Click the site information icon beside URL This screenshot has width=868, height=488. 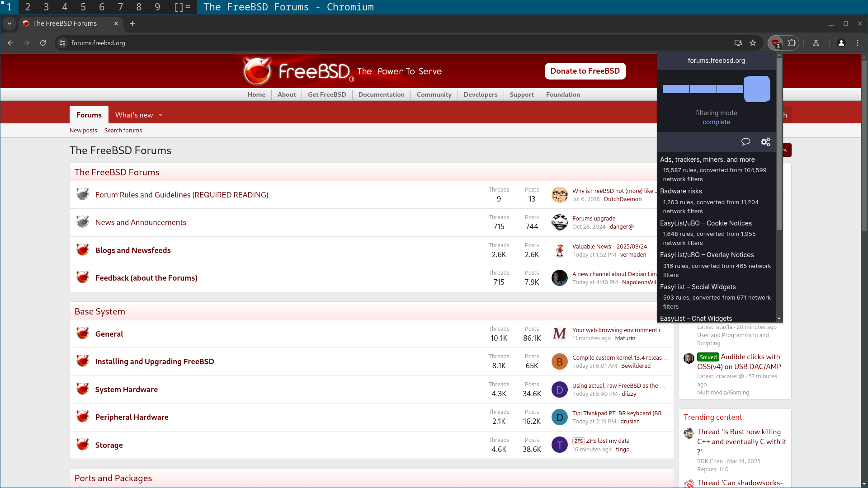coord(62,43)
